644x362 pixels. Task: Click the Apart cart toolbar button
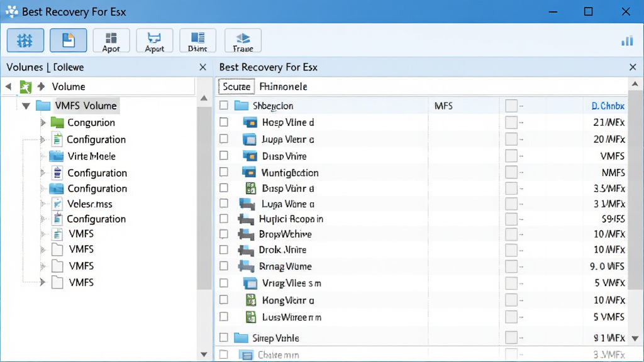pyautogui.click(x=155, y=40)
